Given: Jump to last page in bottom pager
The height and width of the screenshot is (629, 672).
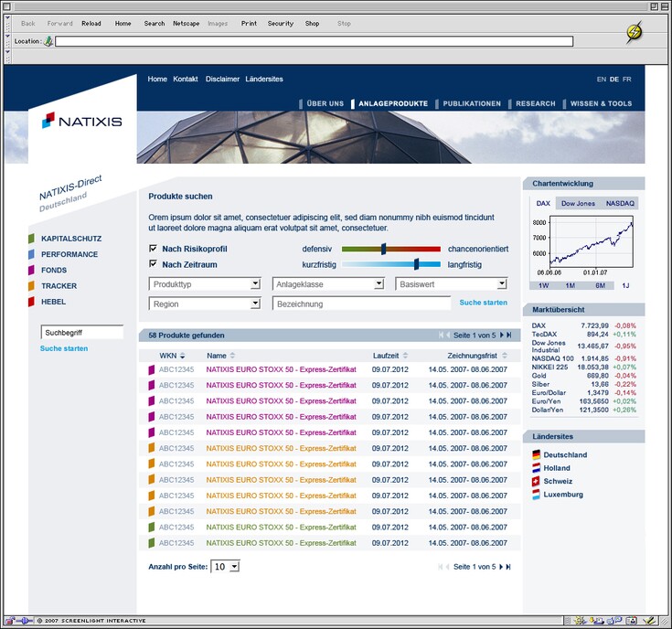Looking at the screenshot, I should click(508, 567).
